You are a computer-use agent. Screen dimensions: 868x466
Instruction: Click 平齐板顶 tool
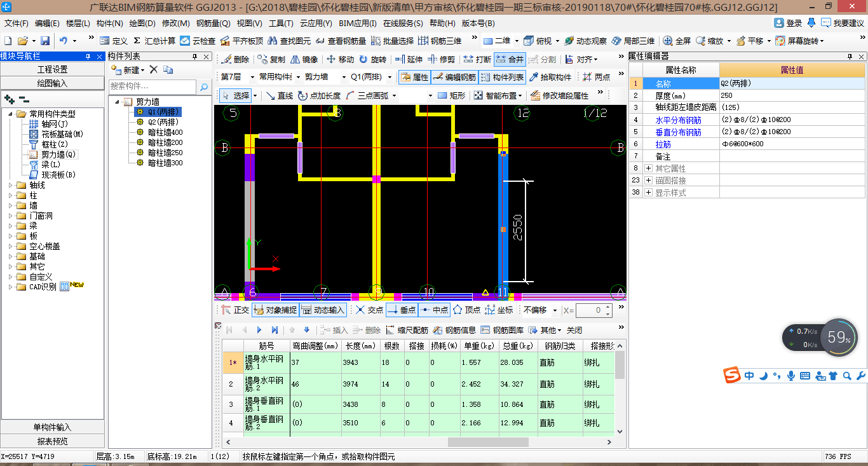(x=241, y=41)
